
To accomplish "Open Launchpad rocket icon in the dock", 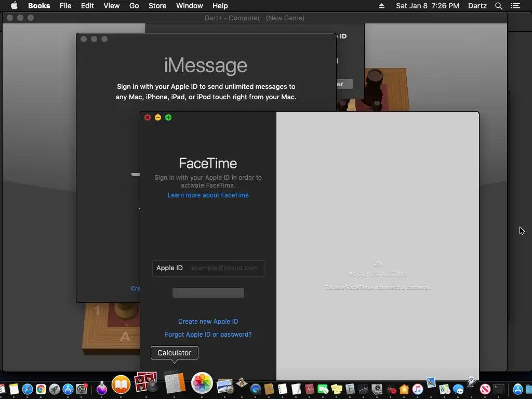I will (54, 389).
